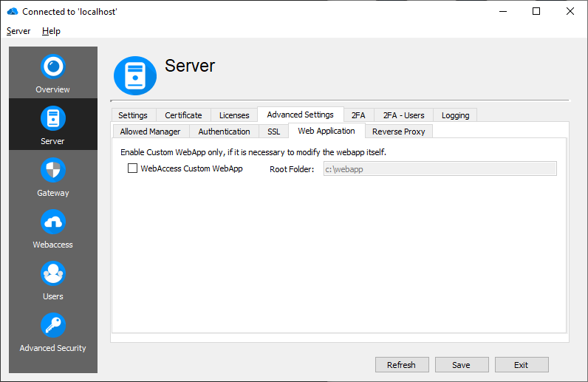
Task: Click the Refresh button
Action: 402,365
